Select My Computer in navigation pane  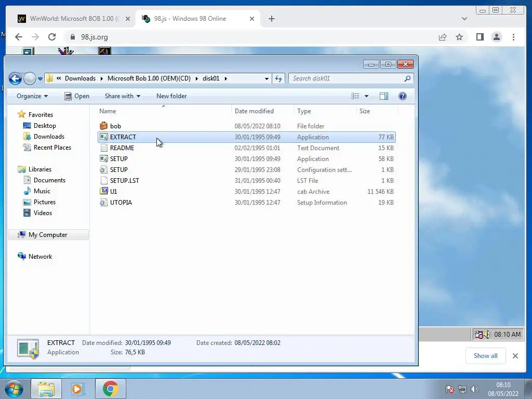[x=48, y=235]
